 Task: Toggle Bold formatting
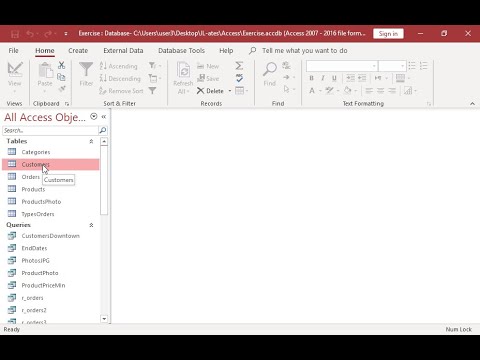tap(311, 78)
